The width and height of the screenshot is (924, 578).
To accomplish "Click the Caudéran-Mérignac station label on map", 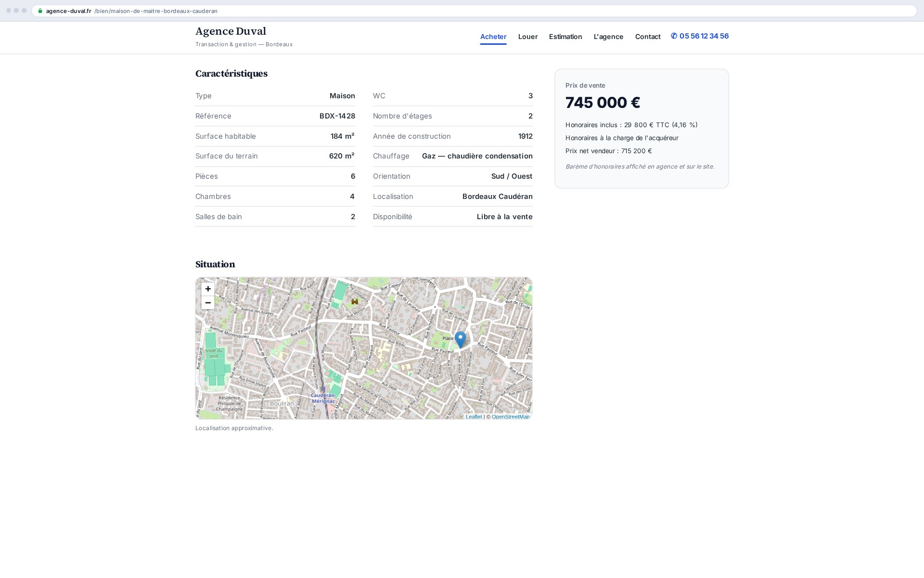I will point(323,398).
